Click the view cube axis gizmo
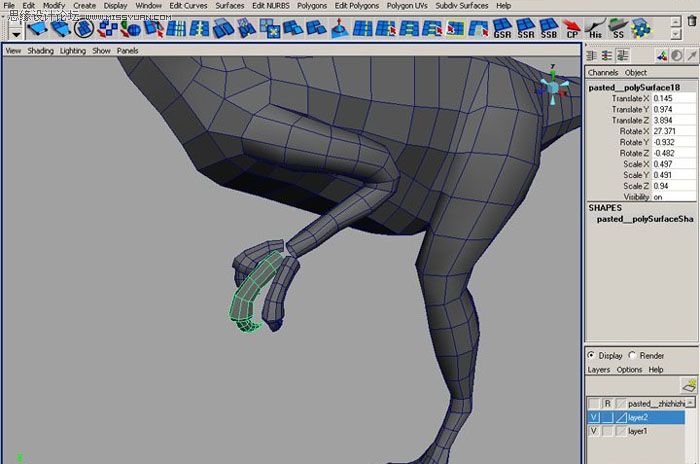Viewport: 700px width, 464px height. (552, 88)
